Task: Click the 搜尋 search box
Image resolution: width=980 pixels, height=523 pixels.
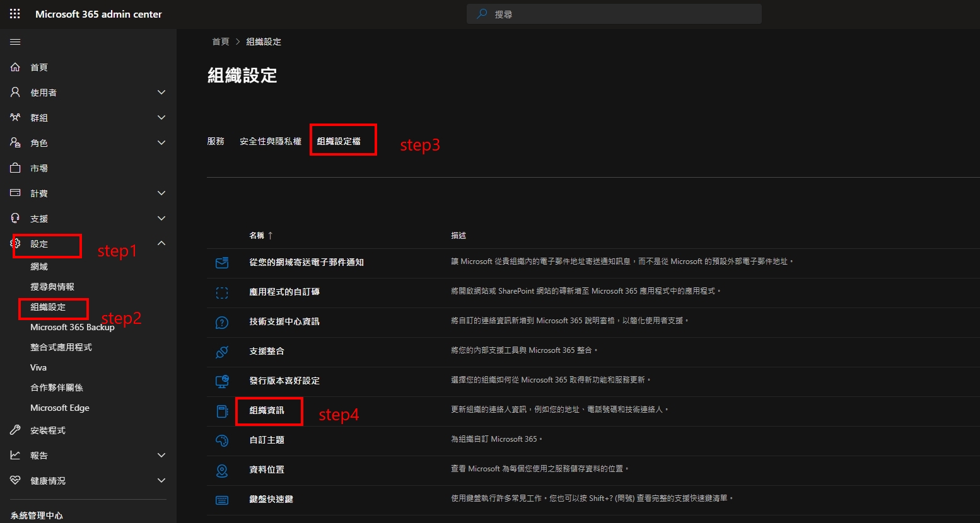Action: pyautogui.click(x=614, y=14)
